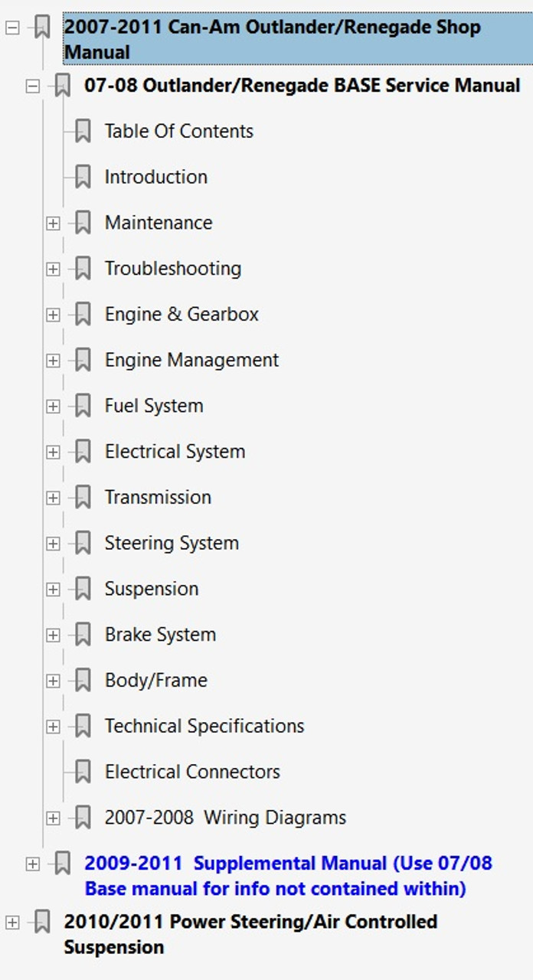Collapse the top-level Can-Am Shop Manual node

[x=12, y=28]
